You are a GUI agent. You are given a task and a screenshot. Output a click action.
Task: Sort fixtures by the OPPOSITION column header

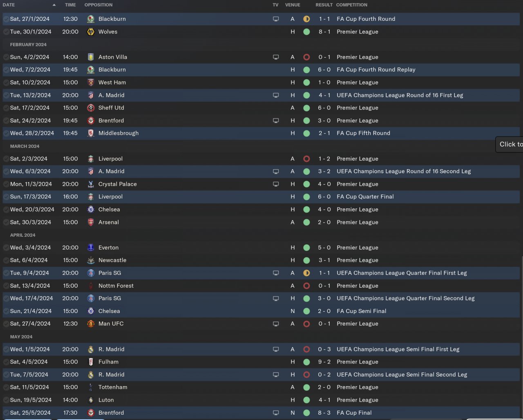click(x=98, y=5)
